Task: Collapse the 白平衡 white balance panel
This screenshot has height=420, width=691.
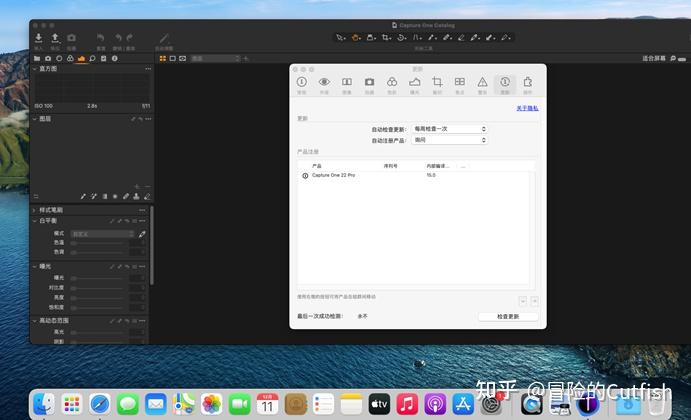Action: pos(35,221)
